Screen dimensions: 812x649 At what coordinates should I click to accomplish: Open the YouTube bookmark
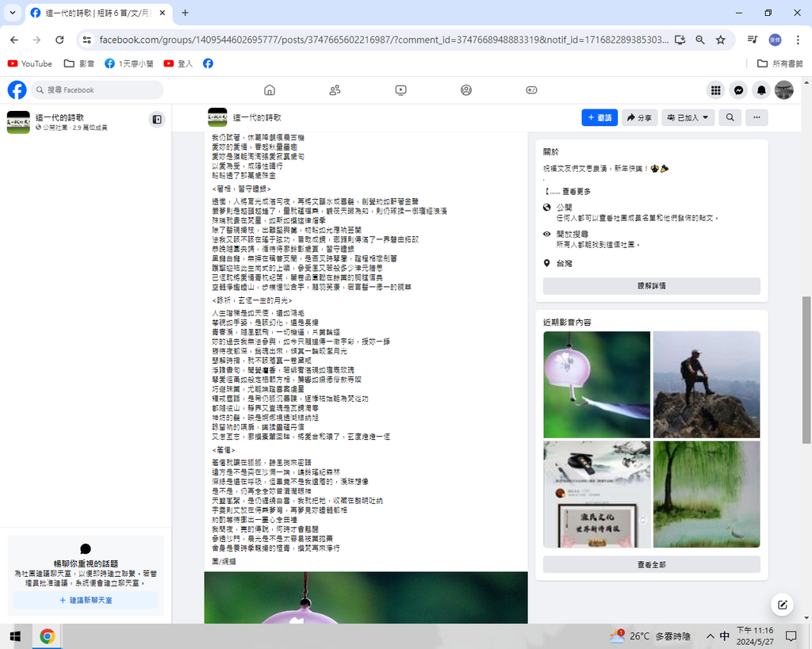tap(29, 63)
